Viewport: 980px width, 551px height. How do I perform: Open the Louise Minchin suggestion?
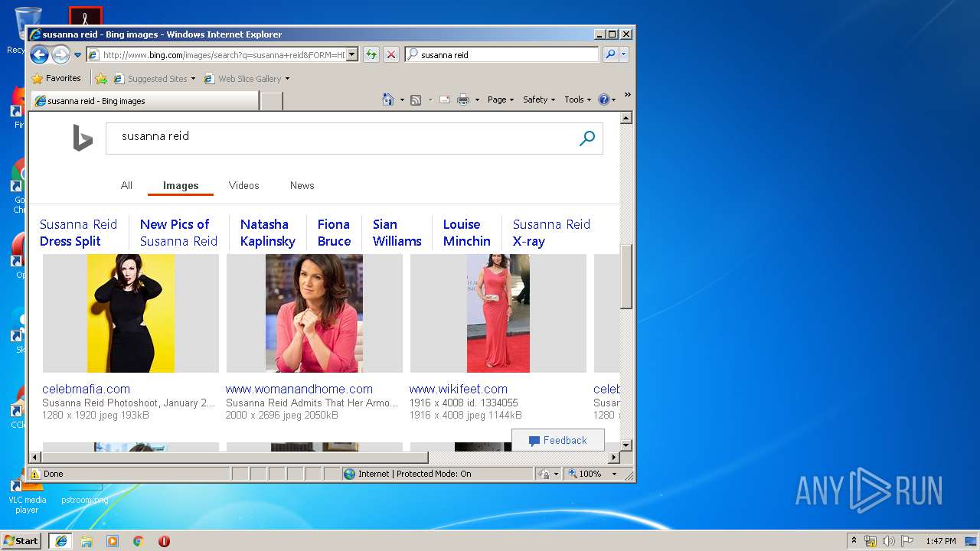[466, 233]
